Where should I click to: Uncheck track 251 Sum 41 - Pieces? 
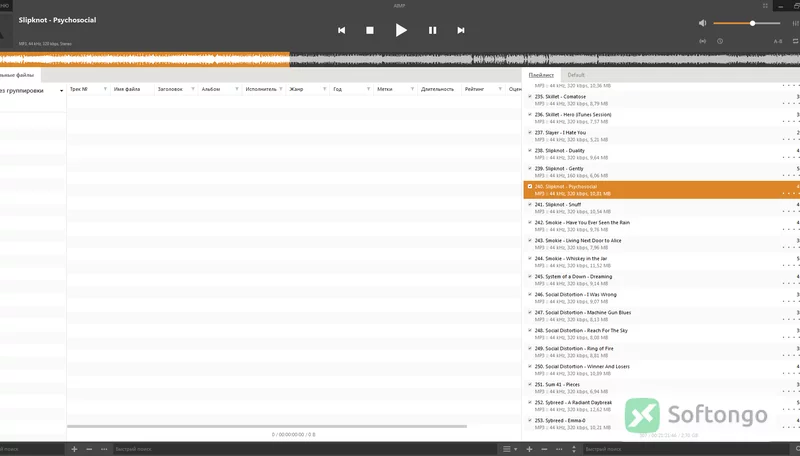[x=530, y=385]
